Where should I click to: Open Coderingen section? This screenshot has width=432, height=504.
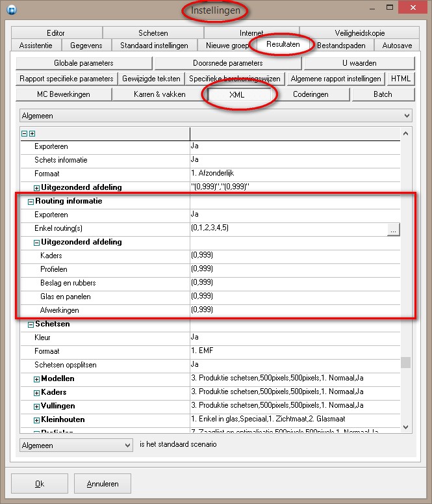(x=311, y=94)
